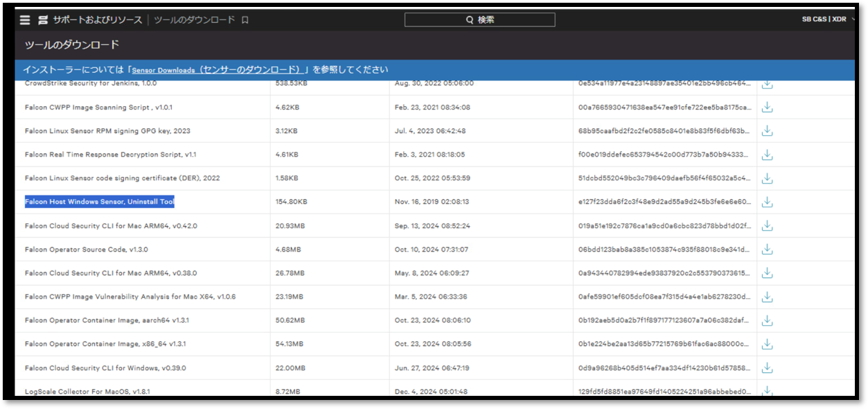
Task: Download Falcon Cloud Security CLI Mac ARM64 v0.38.0
Action: tap(767, 273)
